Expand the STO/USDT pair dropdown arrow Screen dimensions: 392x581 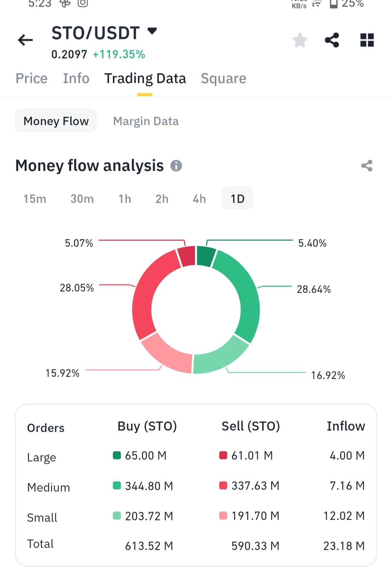152,31
